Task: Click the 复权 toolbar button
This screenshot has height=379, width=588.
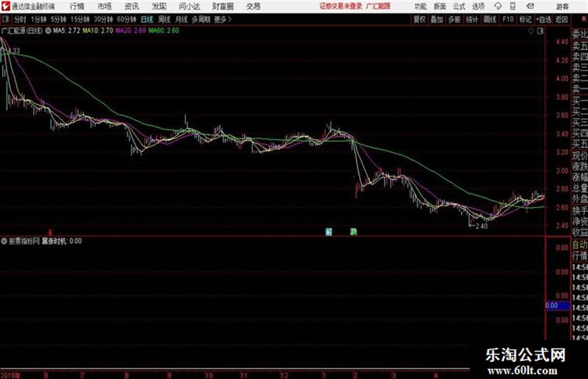Action: coord(419,19)
